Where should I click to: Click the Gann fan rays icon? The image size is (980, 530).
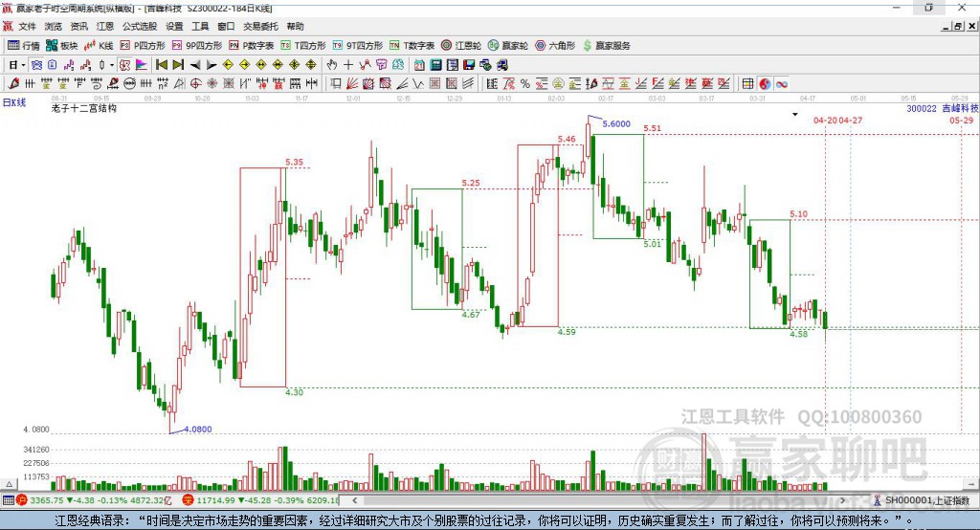click(351, 84)
